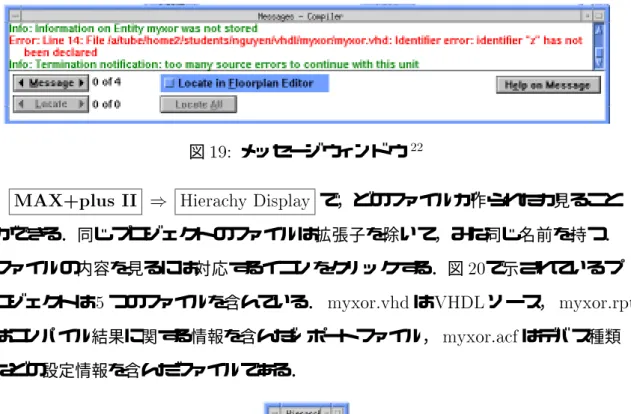
Task: Click footnote marker 22 in caption
Action: click(x=417, y=147)
